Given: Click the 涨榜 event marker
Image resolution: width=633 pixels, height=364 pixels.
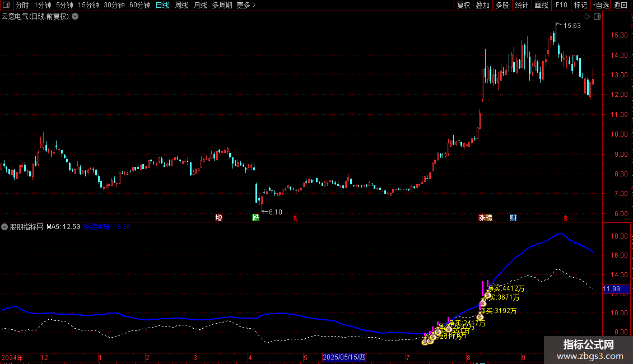Looking at the screenshot, I should pyautogui.click(x=485, y=217).
